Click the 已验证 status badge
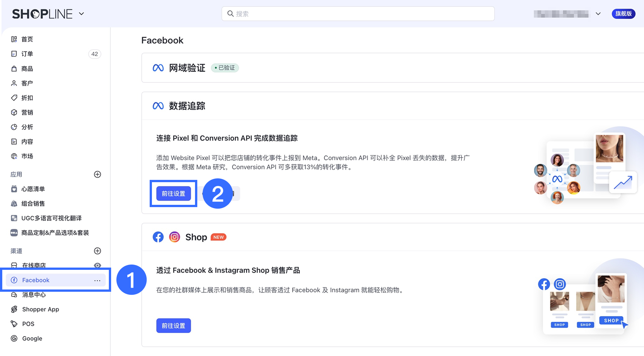 (225, 68)
